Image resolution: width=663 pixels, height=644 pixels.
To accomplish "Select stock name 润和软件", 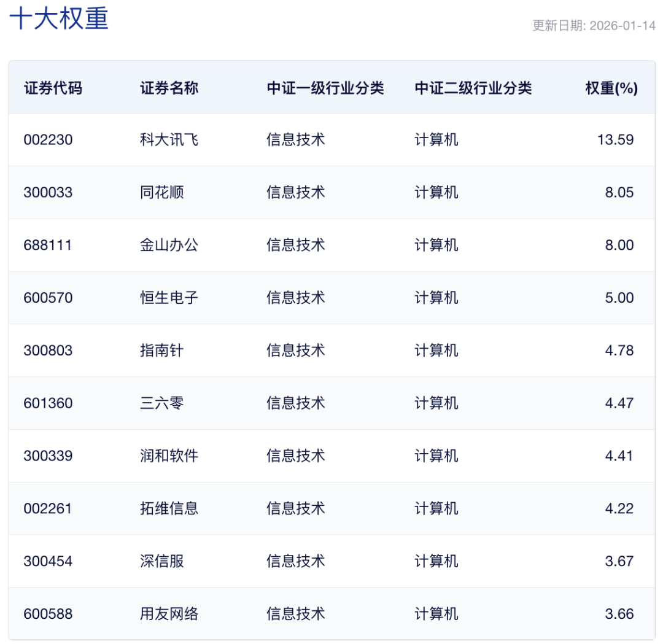I will coord(169,456).
